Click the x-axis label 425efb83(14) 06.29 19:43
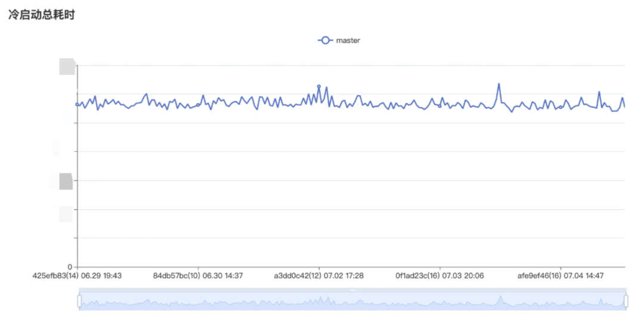Image resolution: width=644 pixels, height=323 pixels. pos(77,276)
